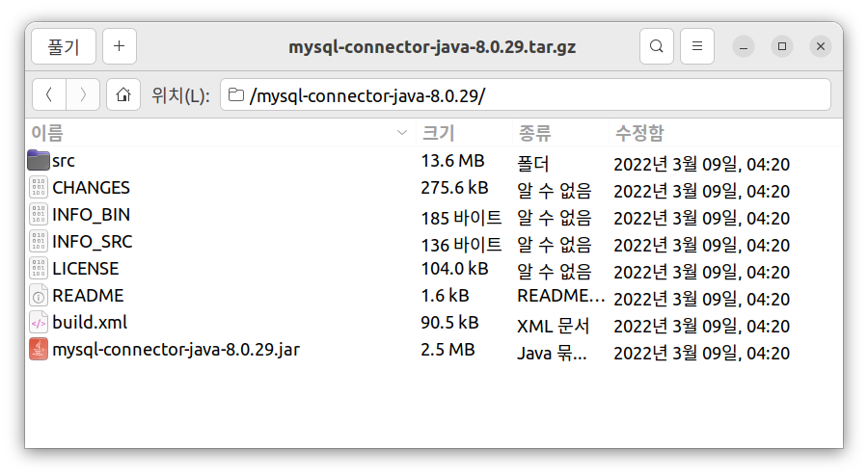Image resolution: width=868 pixels, height=476 pixels.
Task: Close the archive manager window
Action: 821,46
